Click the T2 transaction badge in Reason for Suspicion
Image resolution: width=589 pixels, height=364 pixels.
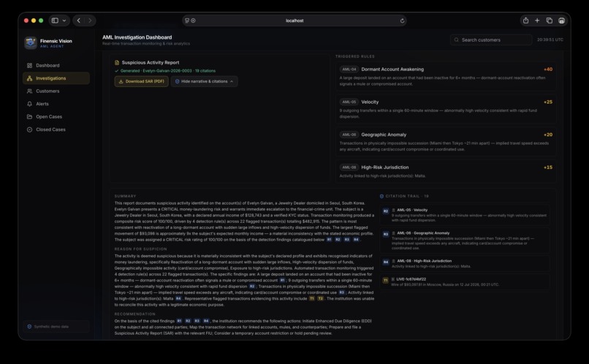pyautogui.click(x=321, y=299)
